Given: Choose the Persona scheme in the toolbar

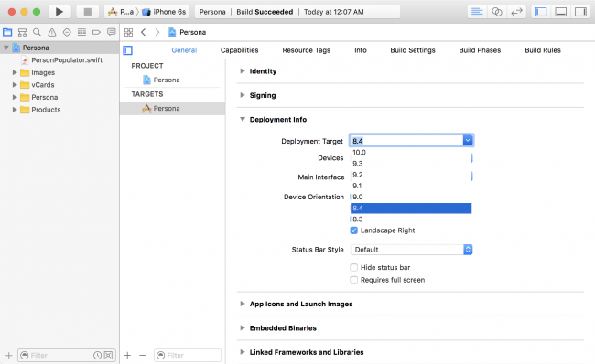Looking at the screenshot, I should tap(121, 12).
